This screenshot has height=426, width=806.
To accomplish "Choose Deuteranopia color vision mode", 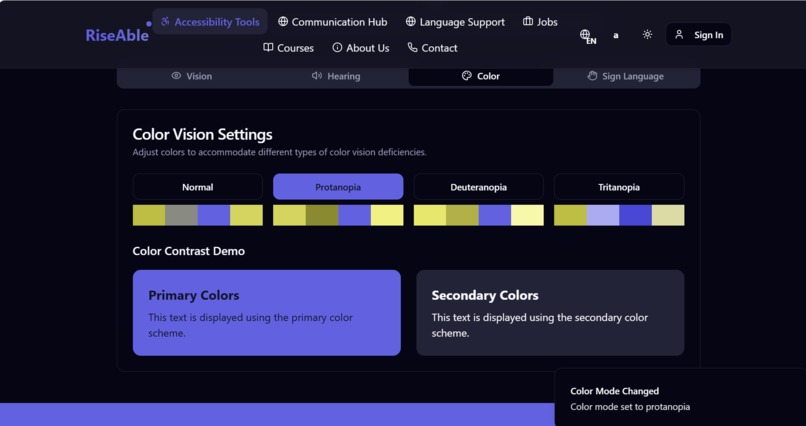I will (x=479, y=187).
